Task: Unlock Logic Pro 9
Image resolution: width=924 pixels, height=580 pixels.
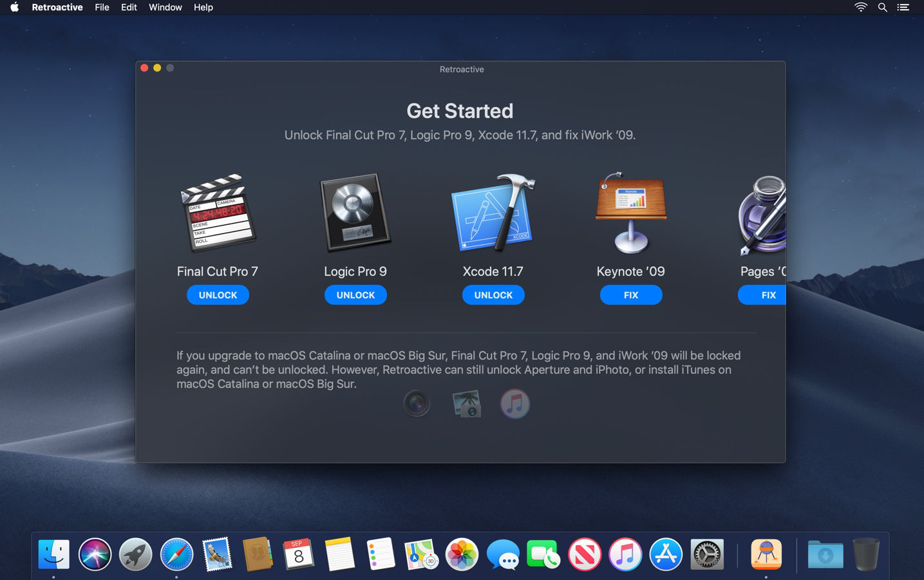Action: click(x=355, y=295)
